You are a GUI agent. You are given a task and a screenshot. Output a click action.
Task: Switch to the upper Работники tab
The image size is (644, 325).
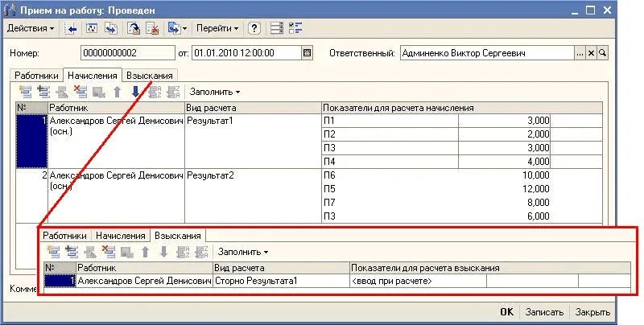[37, 76]
